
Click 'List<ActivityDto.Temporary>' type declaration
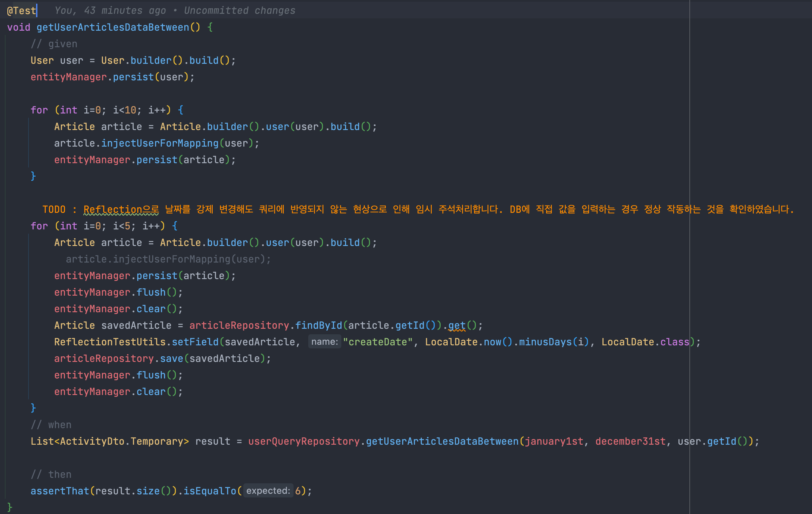(x=110, y=441)
